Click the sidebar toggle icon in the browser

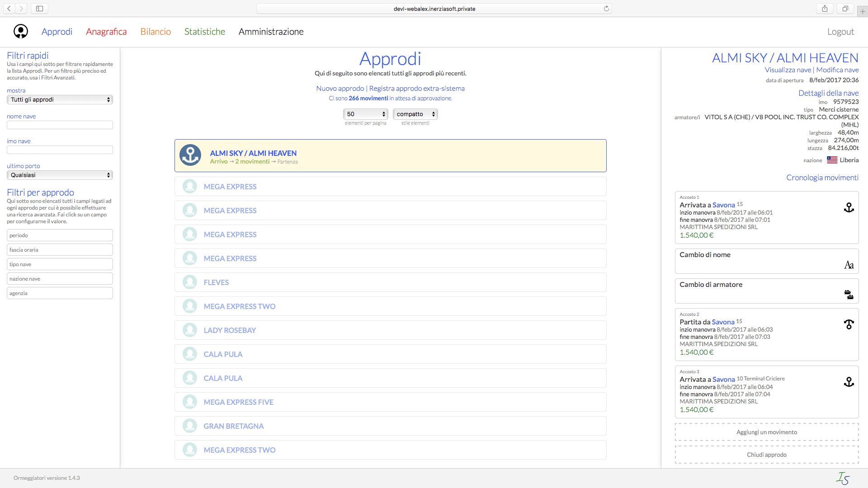[39, 8]
